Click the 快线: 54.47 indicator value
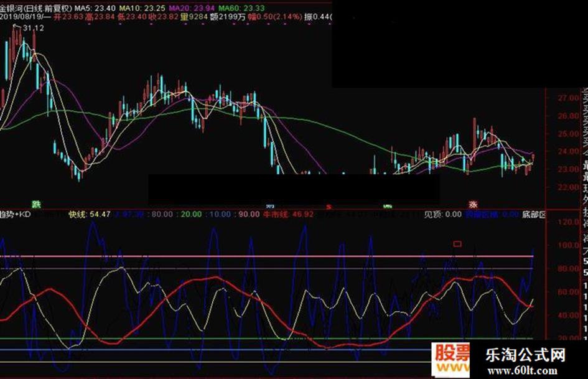Viewport: 588px width, 379px height. pos(89,214)
